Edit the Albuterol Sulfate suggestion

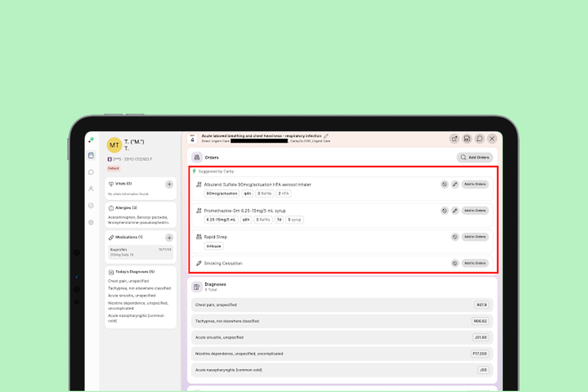(455, 184)
